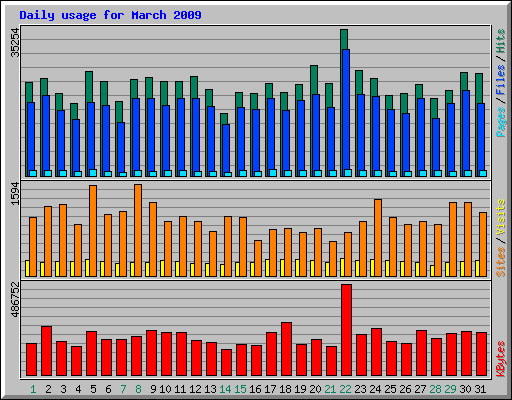Click the green weekend day label 15
512x400 pixels.
(x=240, y=389)
